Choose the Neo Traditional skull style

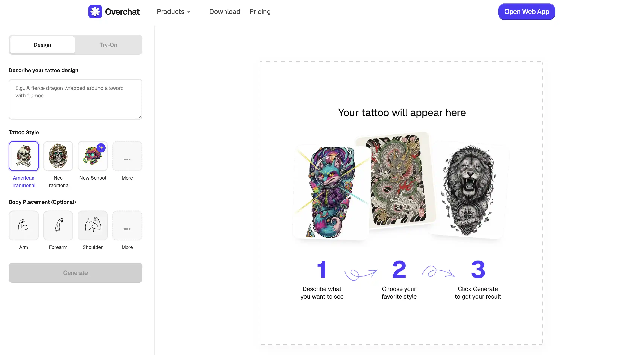tap(58, 156)
